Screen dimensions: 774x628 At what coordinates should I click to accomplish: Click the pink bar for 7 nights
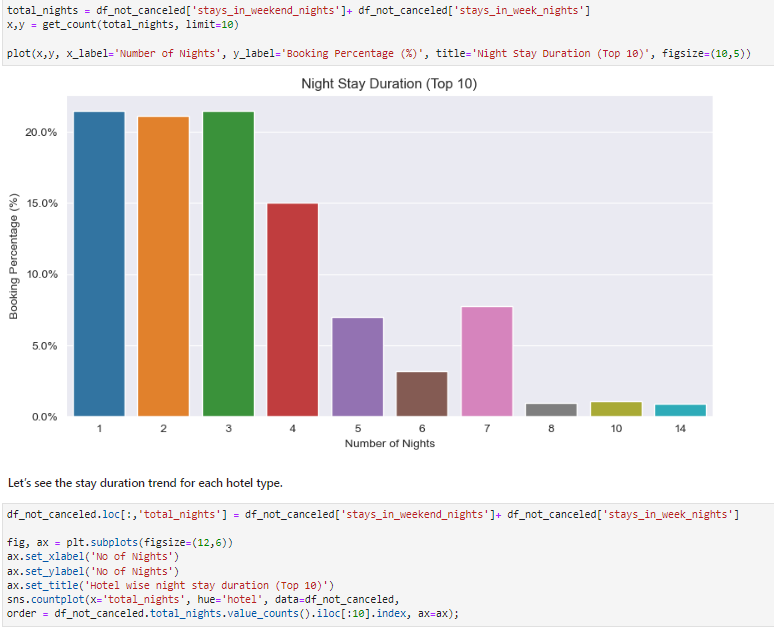pyautogui.click(x=486, y=361)
